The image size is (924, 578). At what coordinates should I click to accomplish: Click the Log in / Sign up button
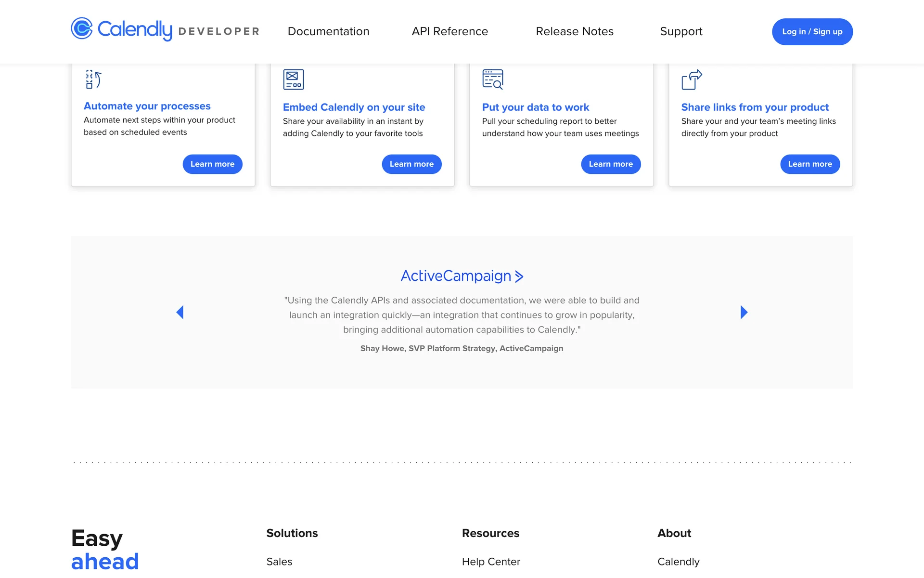coord(812,32)
